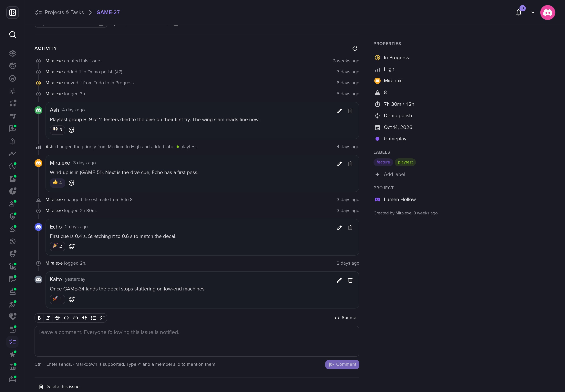The height and width of the screenshot is (392, 565).
Task: Open the pink user avatar
Action: click(x=548, y=13)
